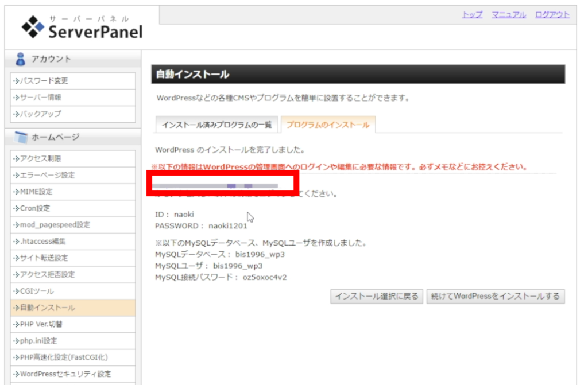Click the red warning note text

point(339,167)
